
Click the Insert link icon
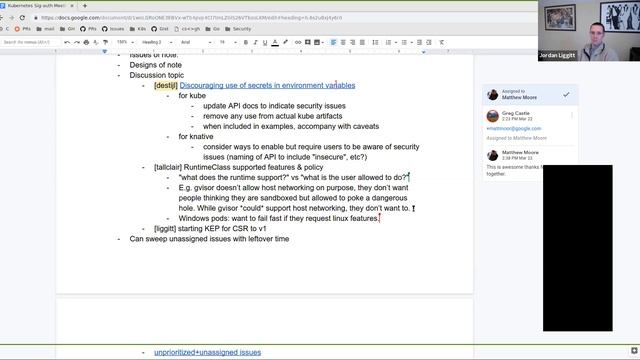click(298, 42)
